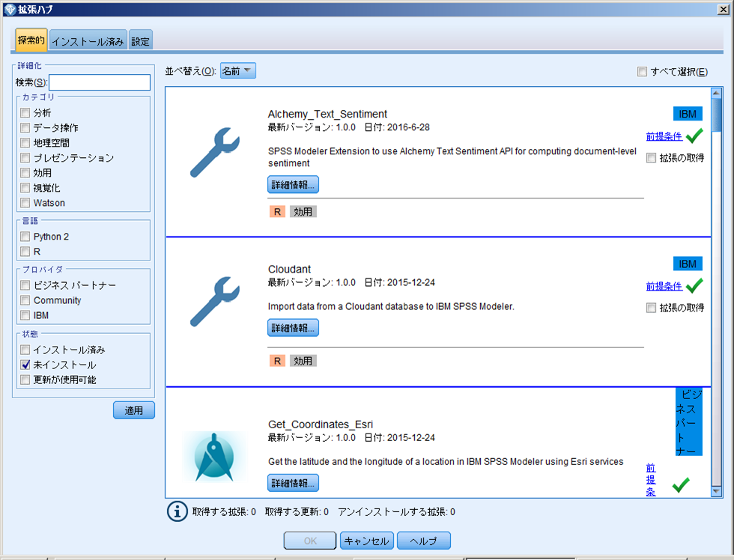Check the ビジネス パートナー provider checkbox

25,285
